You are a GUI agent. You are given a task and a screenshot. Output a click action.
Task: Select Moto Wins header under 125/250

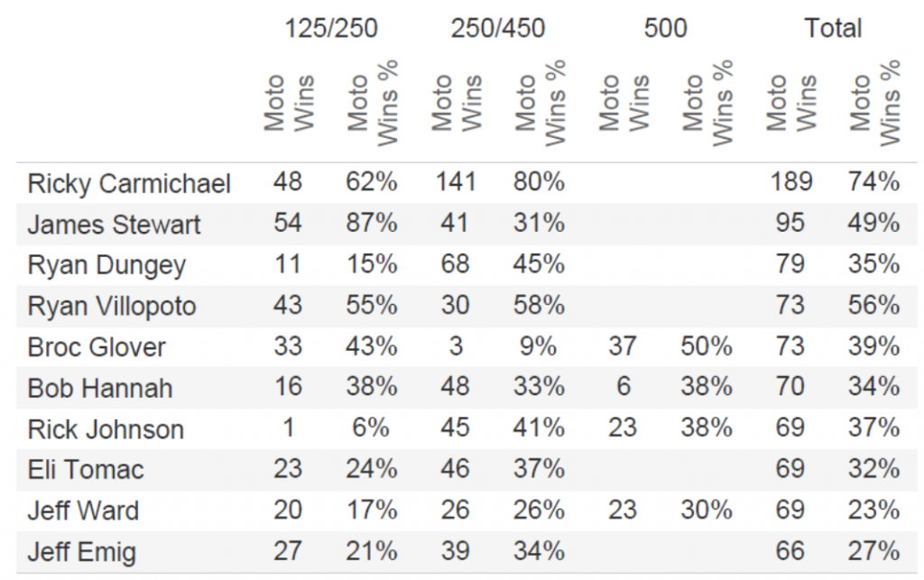pos(289,102)
